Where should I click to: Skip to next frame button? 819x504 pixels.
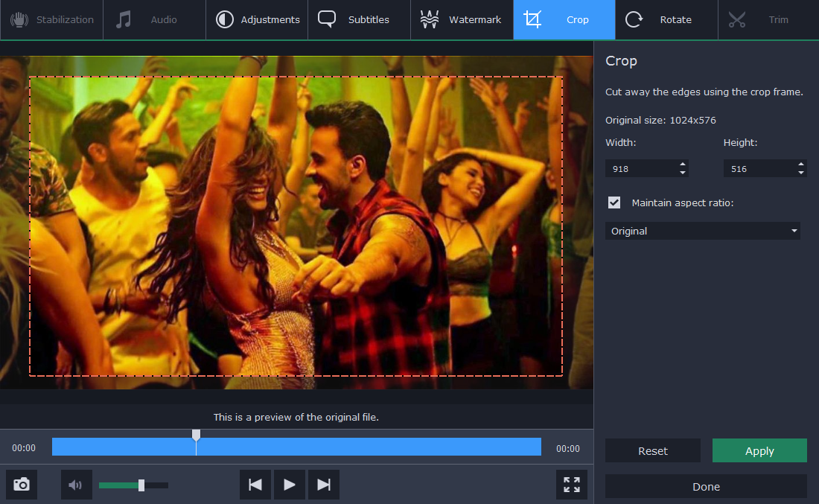tap(324, 485)
